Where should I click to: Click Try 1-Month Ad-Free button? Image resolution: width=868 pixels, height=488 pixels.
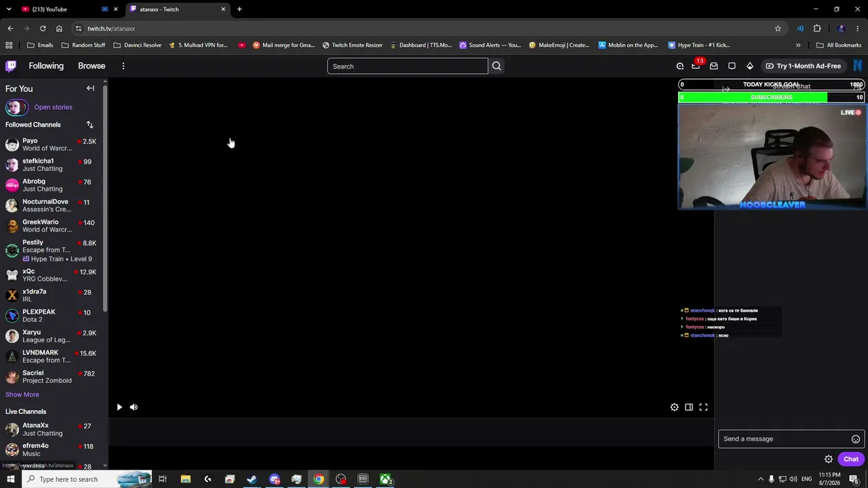pos(803,66)
